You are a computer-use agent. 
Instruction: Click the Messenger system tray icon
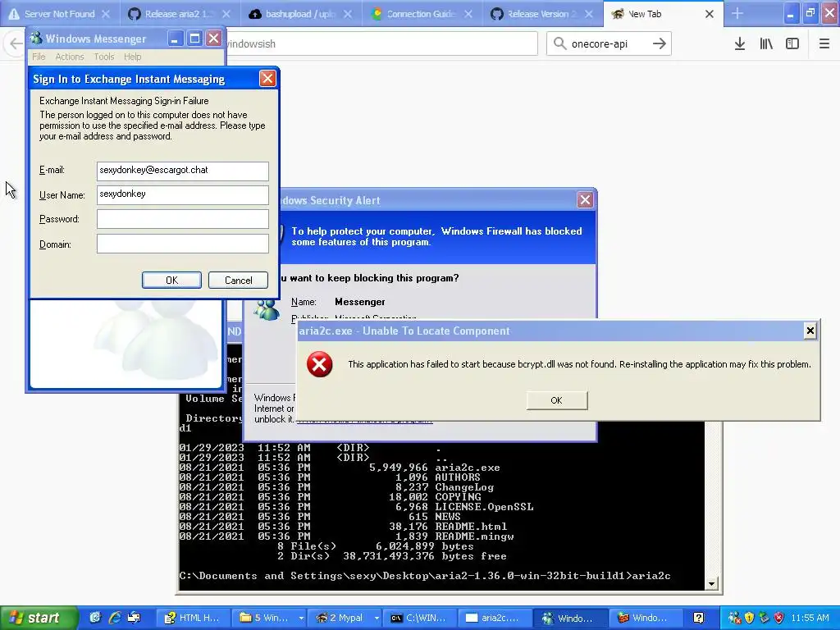point(734,618)
